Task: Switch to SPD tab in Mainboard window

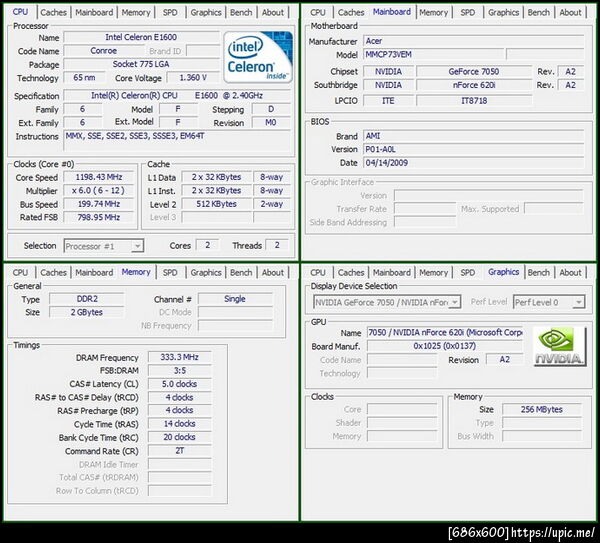Action: [x=468, y=12]
